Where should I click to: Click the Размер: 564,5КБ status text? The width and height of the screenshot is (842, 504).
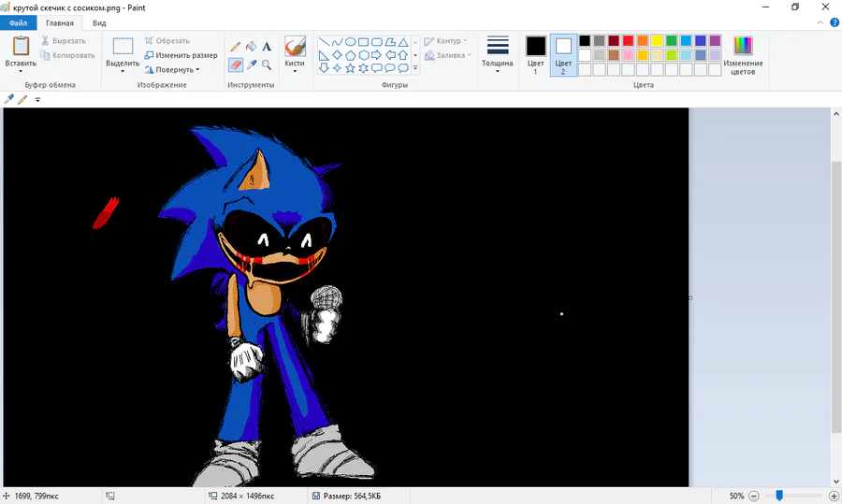[x=353, y=496]
